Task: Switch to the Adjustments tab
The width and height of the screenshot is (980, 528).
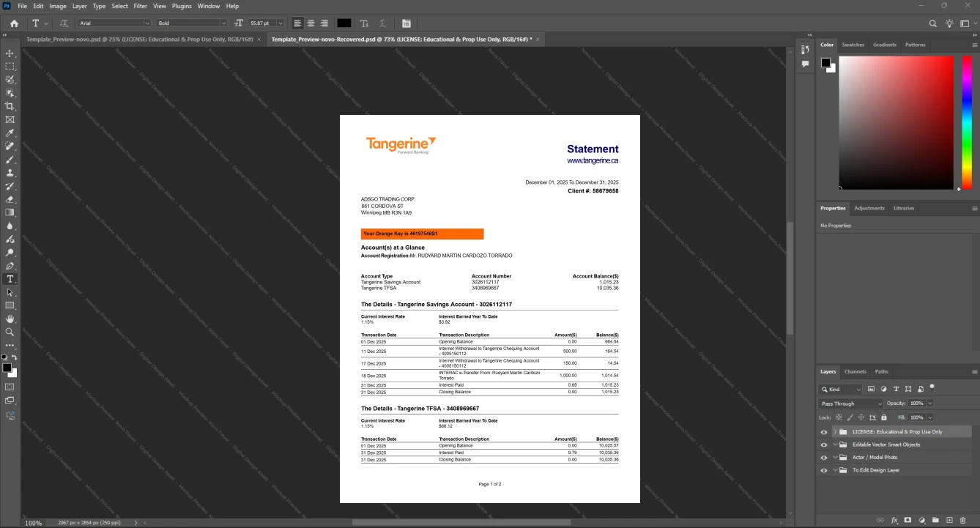Action: (x=869, y=208)
